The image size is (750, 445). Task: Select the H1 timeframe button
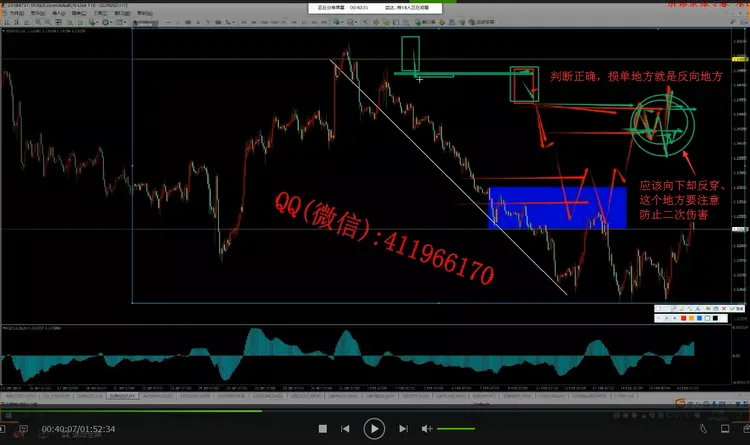pyautogui.click(x=284, y=22)
